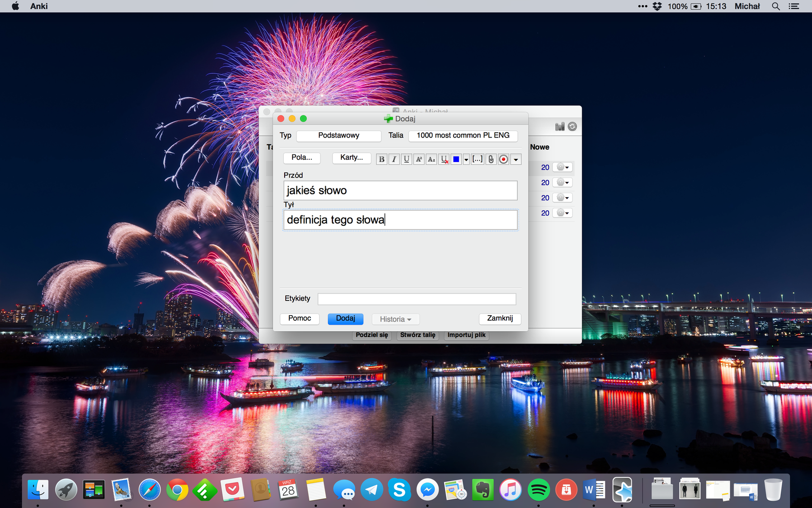
Task: Click Podziel się in the main Anki window
Action: tap(372, 335)
